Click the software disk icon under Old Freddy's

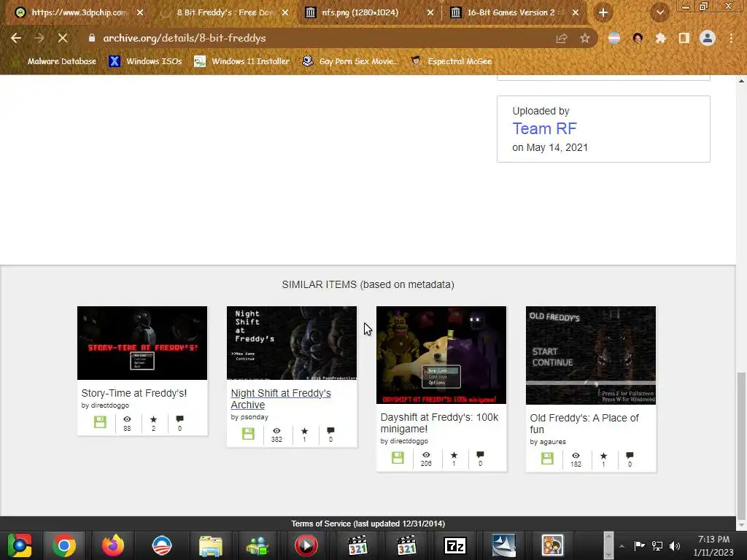(x=547, y=458)
